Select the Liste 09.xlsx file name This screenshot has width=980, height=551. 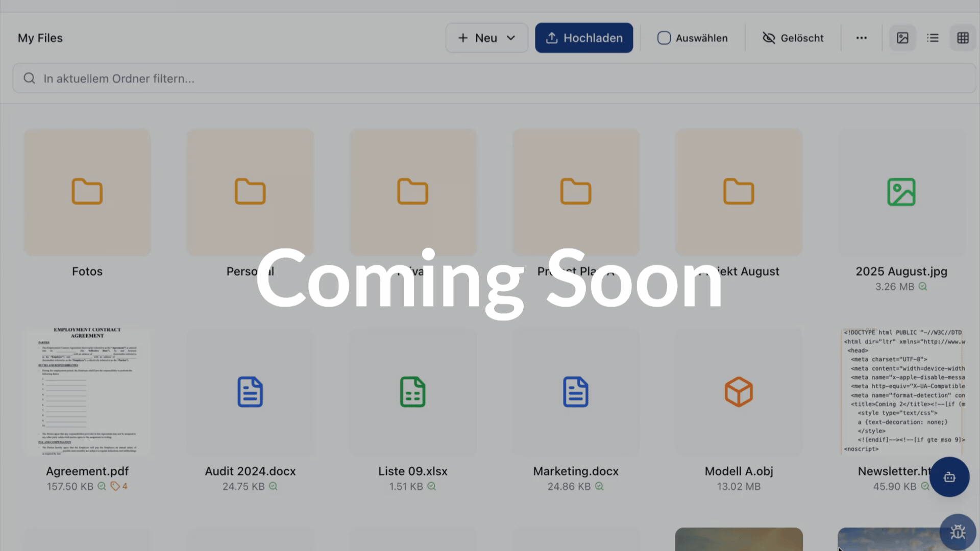[x=413, y=471]
